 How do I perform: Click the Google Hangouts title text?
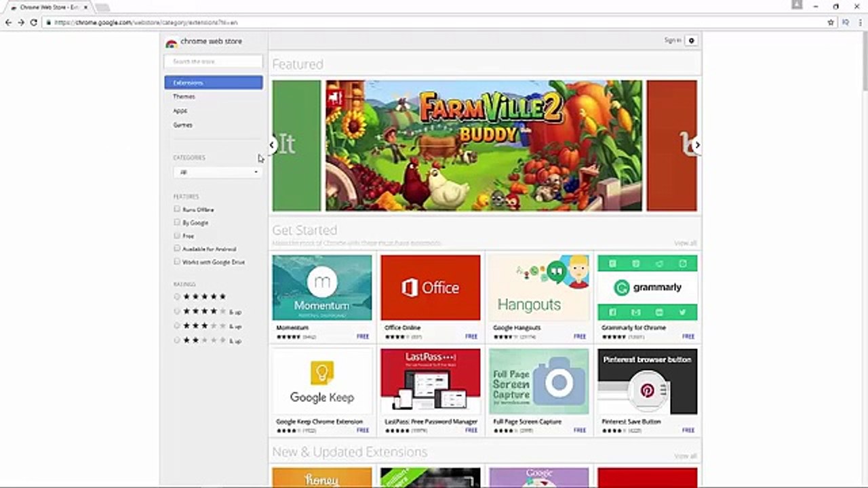coord(517,328)
